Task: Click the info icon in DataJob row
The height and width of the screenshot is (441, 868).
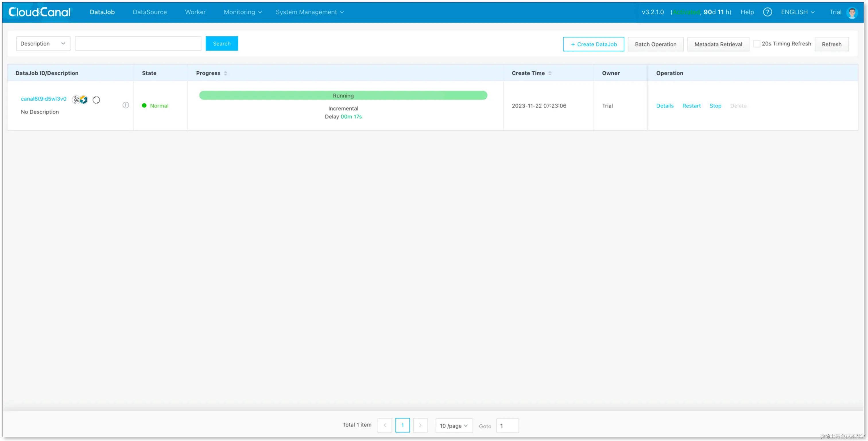Action: click(126, 105)
